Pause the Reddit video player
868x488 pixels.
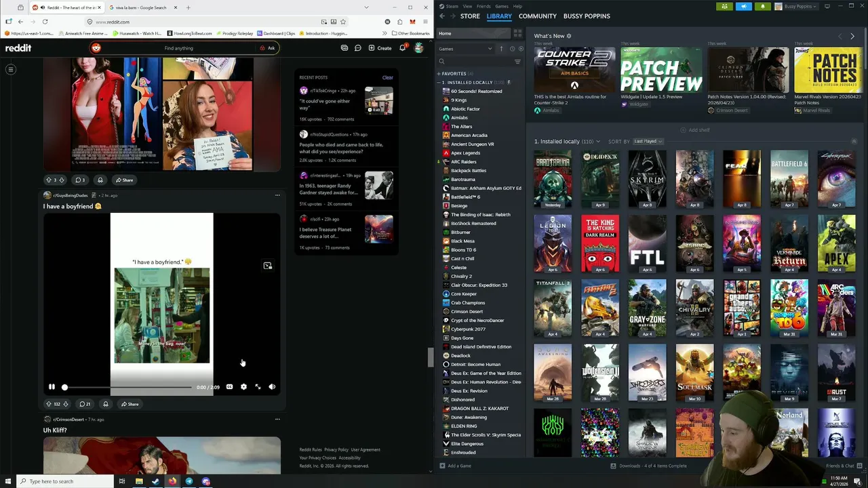click(52, 386)
